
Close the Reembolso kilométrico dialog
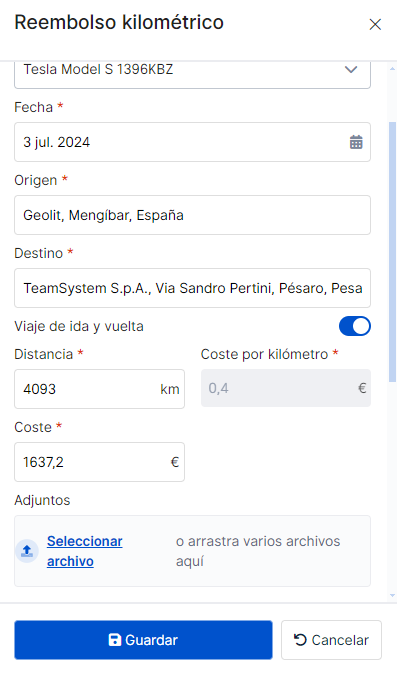coord(375,25)
